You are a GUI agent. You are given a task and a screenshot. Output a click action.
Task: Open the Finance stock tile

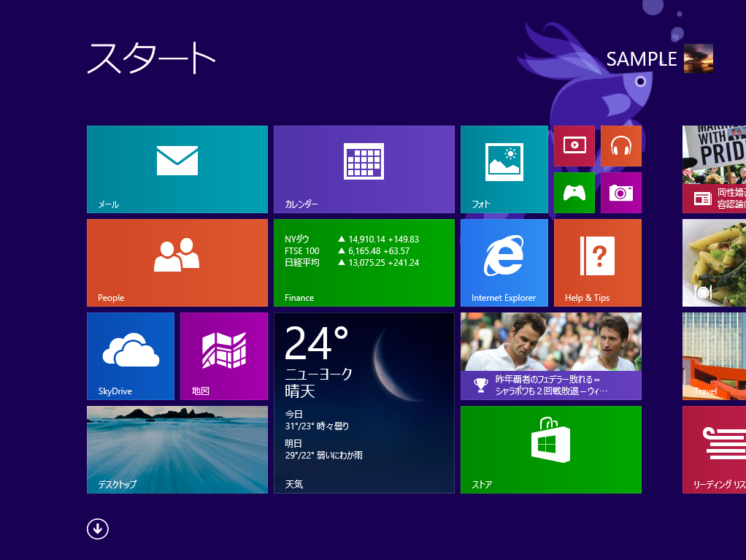(x=364, y=262)
